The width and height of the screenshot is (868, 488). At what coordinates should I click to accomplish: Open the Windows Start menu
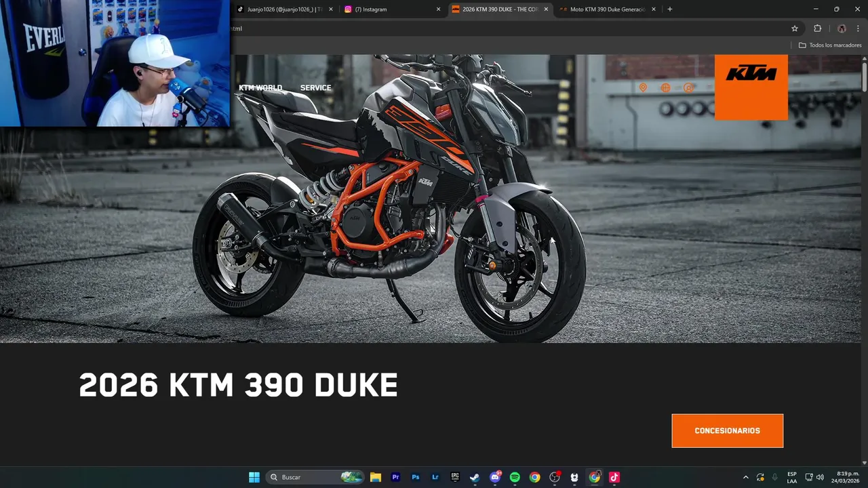(x=254, y=477)
